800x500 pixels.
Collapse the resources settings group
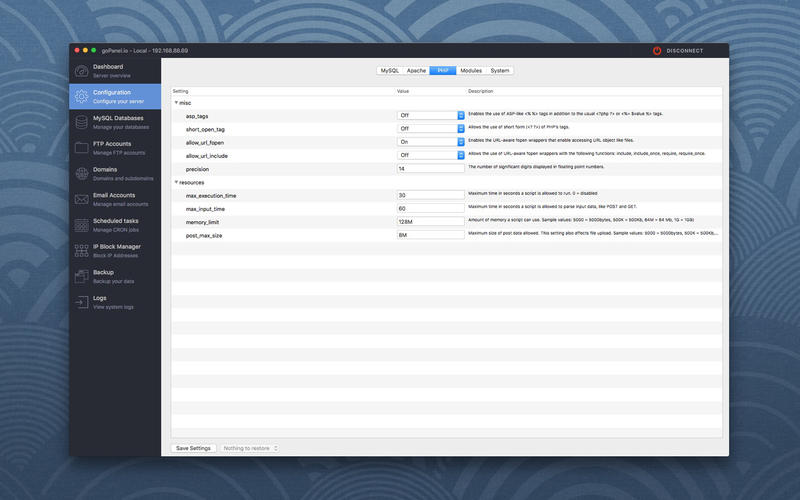[x=176, y=182]
